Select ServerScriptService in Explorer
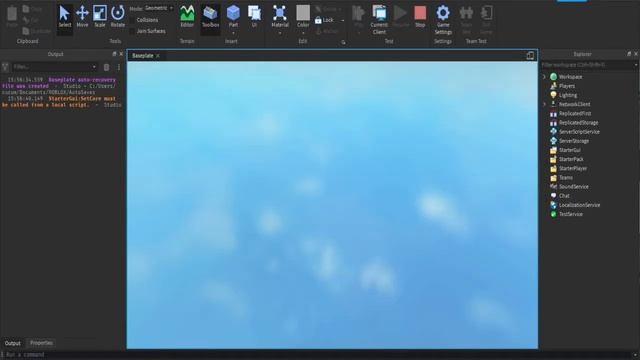This screenshot has width=640, height=360. click(x=579, y=132)
